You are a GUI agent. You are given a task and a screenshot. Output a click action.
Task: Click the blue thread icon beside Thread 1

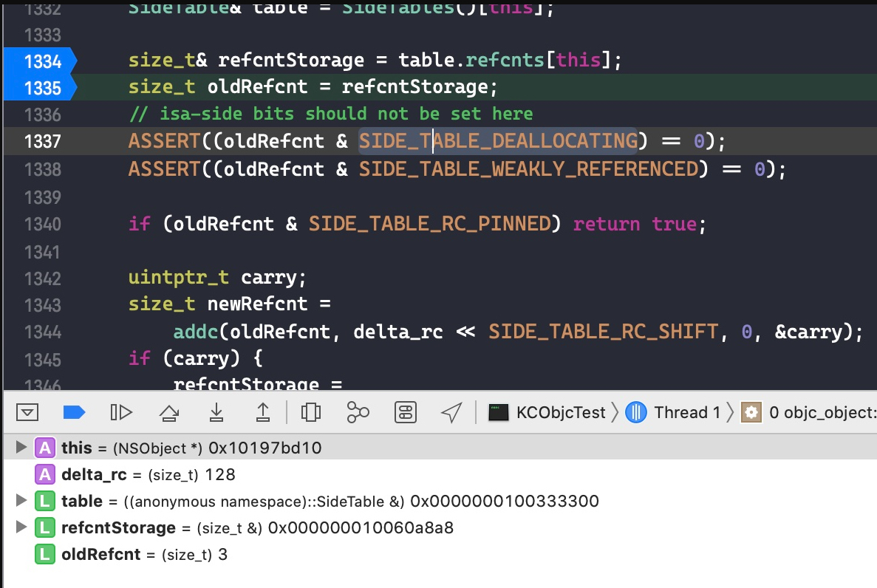(x=636, y=412)
